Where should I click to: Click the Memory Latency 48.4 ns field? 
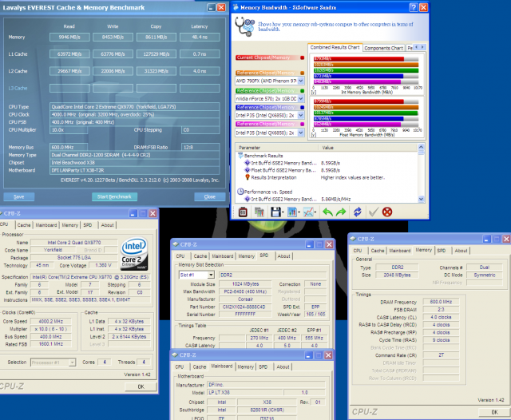pyautogui.click(x=200, y=38)
